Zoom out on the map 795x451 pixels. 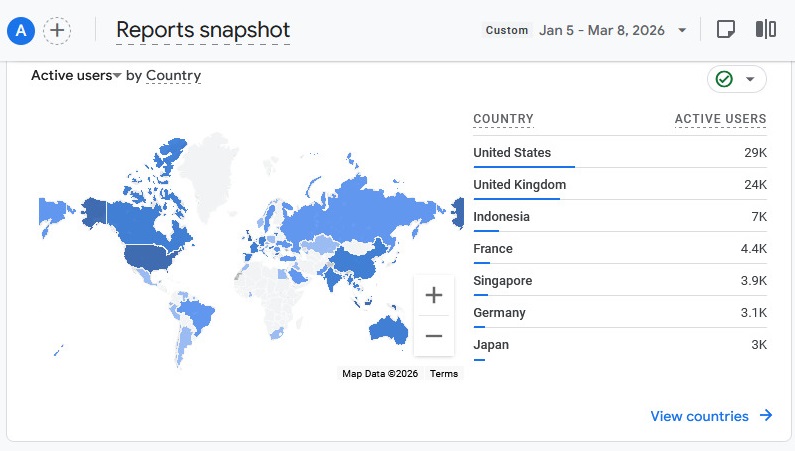[434, 336]
